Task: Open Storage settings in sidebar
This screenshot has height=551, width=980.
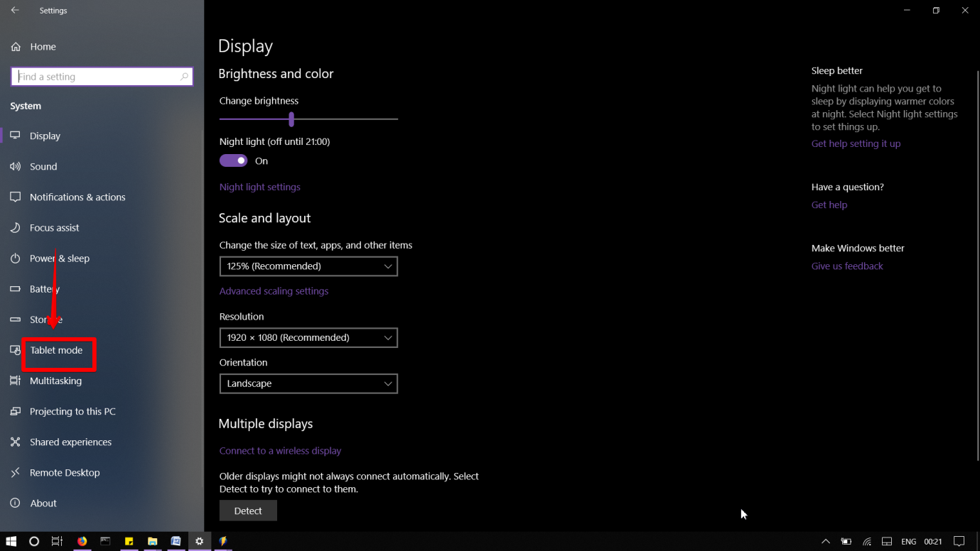Action: click(46, 319)
